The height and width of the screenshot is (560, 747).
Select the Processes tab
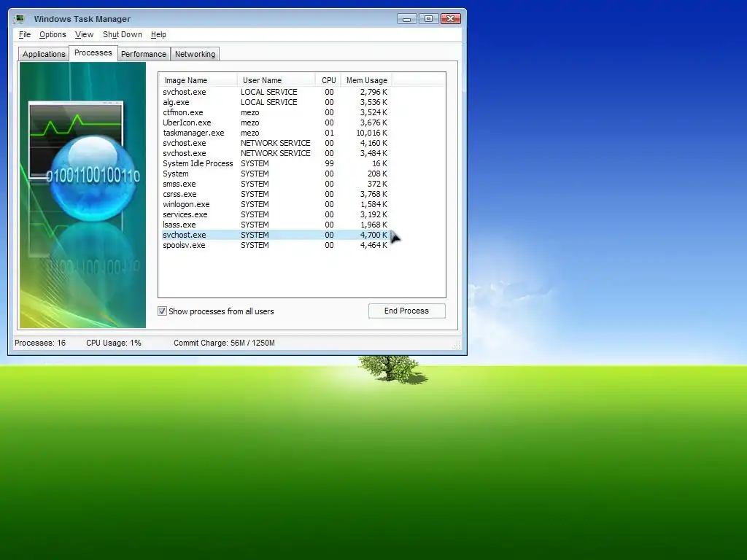pyautogui.click(x=93, y=52)
